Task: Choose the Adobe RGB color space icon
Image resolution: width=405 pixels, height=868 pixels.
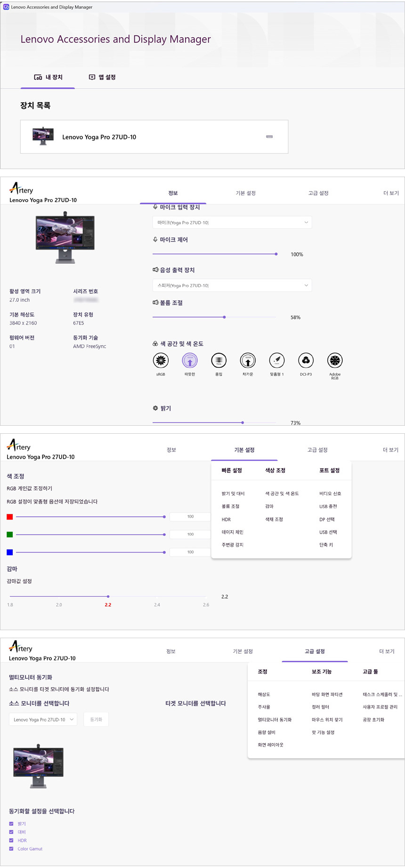Action: click(x=335, y=361)
